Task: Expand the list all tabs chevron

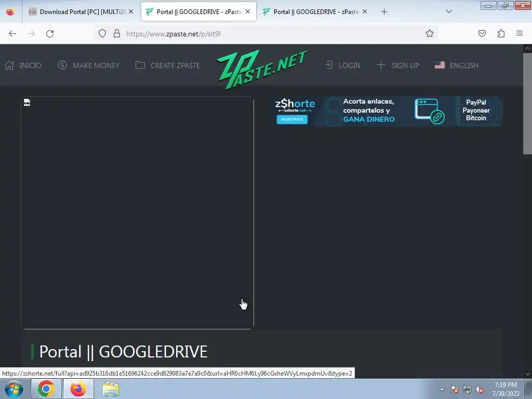Action: (448, 11)
